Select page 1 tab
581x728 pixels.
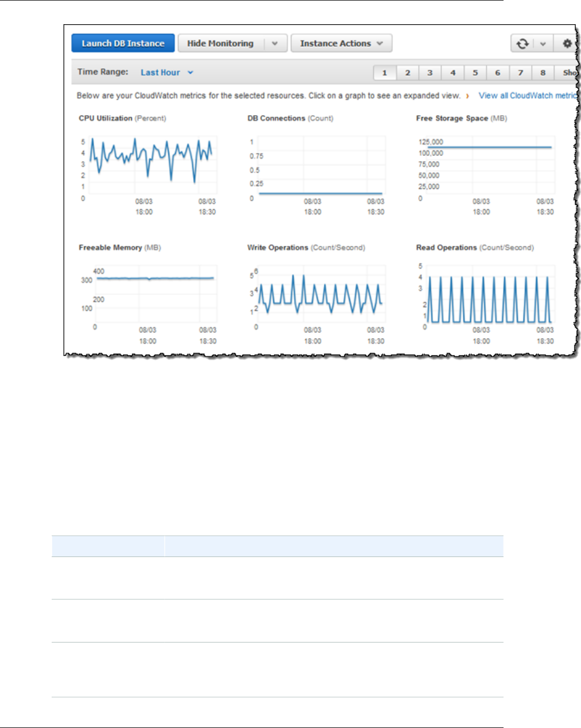coord(385,73)
